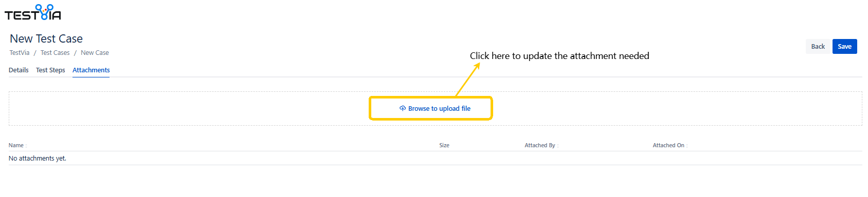Click the sort icon beside Attached On
Image resolution: width=868 pixels, height=197 pixels.
click(x=687, y=146)
